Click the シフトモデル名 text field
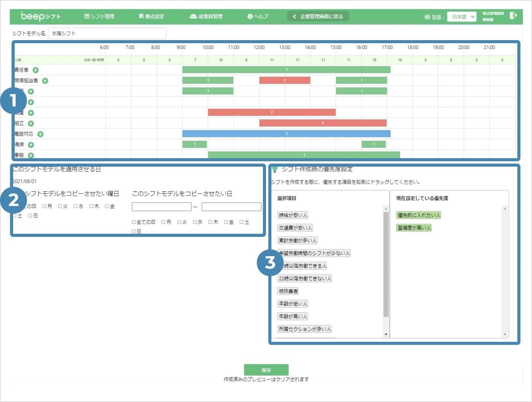Image resolution: width=532 pixels, height=402 pixels. (x=107, y=33)
